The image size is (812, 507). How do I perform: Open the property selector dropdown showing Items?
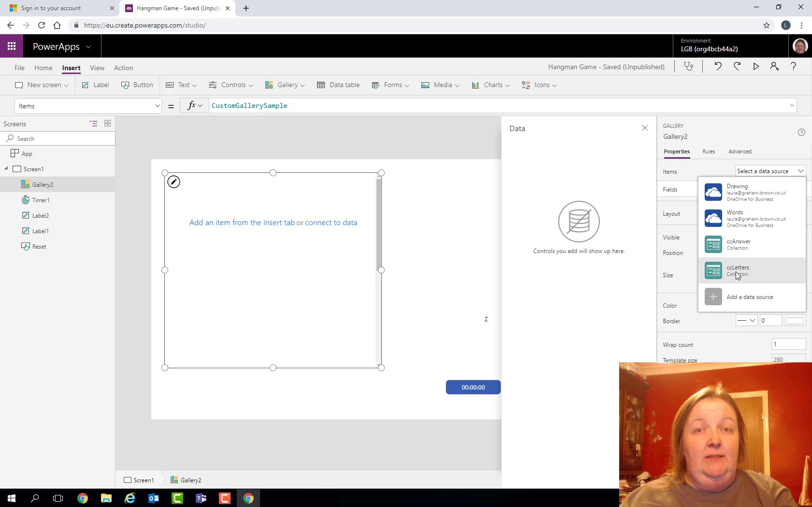tap(88, 106)
